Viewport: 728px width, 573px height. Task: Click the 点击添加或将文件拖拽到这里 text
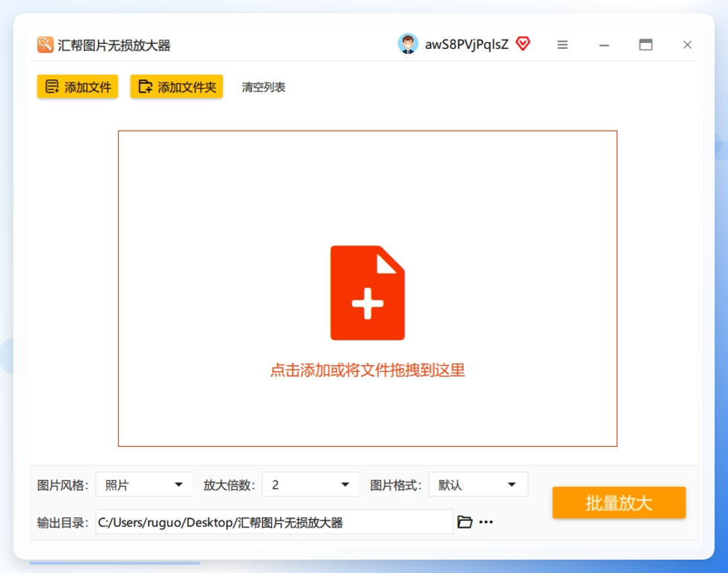(367, 370)
